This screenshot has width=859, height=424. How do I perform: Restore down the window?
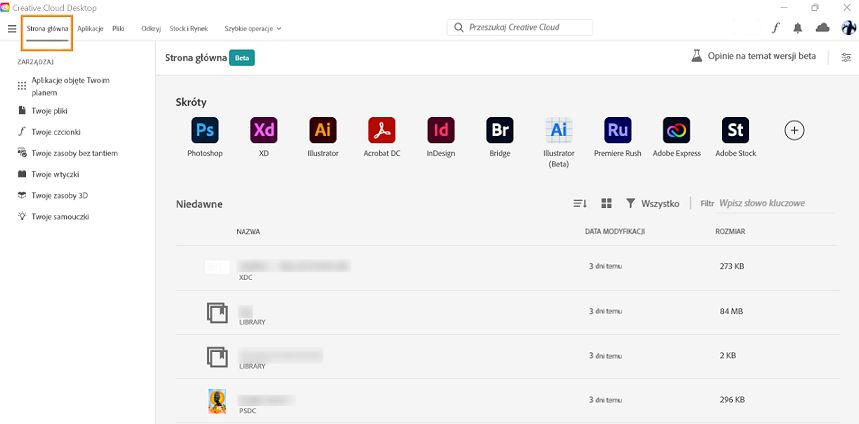815,7
